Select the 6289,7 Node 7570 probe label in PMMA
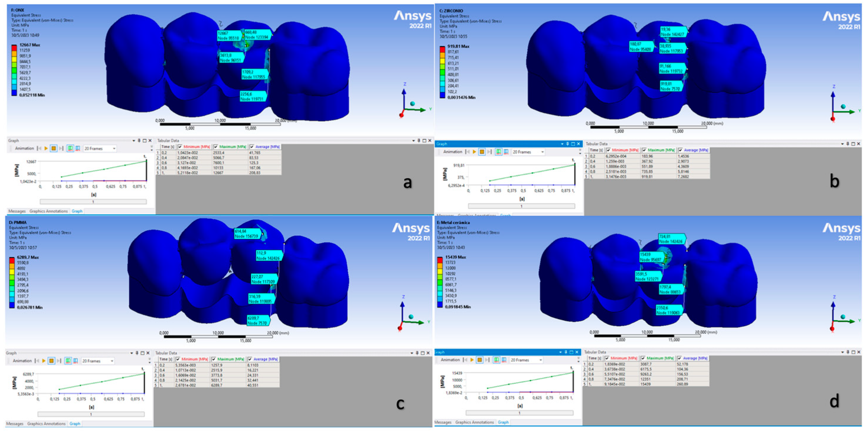Image resolution: width=868 pixels, height=432 pixels. point(258,320)
